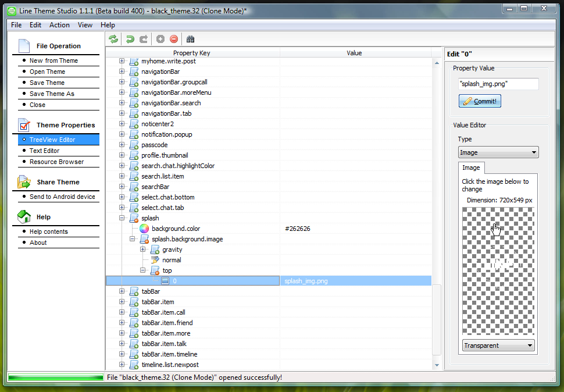Image resolution: width=564 pixels, height=392 pixels.
Task: Click the green undo arrow icon
Action: tap(130, 39)
